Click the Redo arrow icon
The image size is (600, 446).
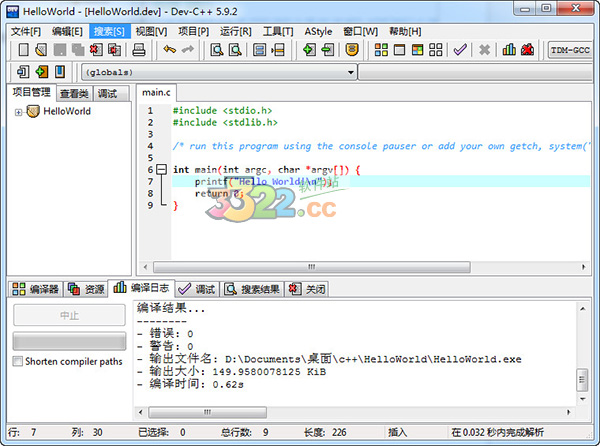point(188,50)
